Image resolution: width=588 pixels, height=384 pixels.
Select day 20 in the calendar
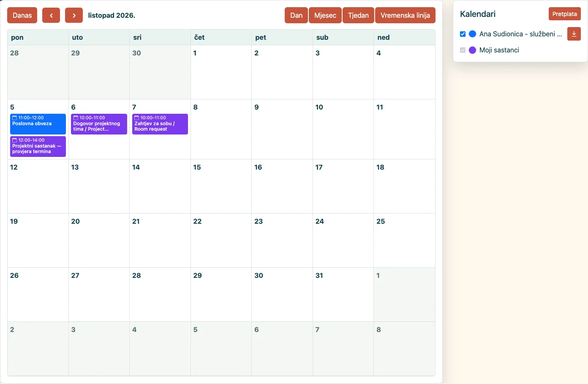coord(99,240)
